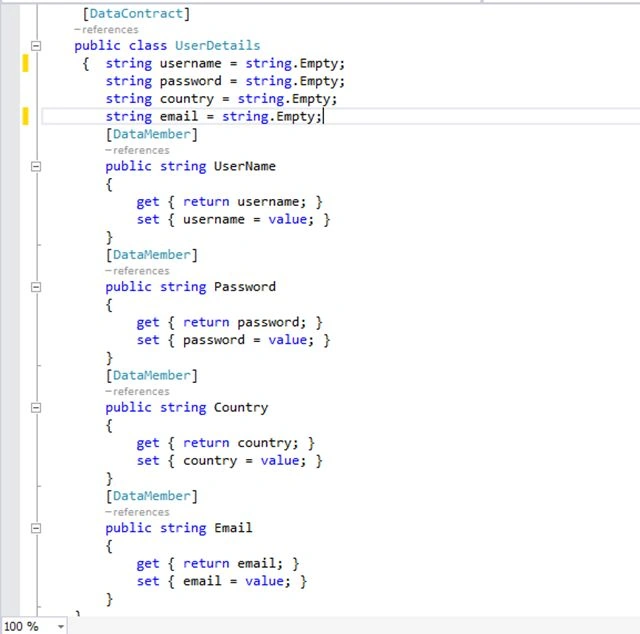640x634 pixels.
Task: Click DataMember attribute above Country property
Action: (151, 376)
